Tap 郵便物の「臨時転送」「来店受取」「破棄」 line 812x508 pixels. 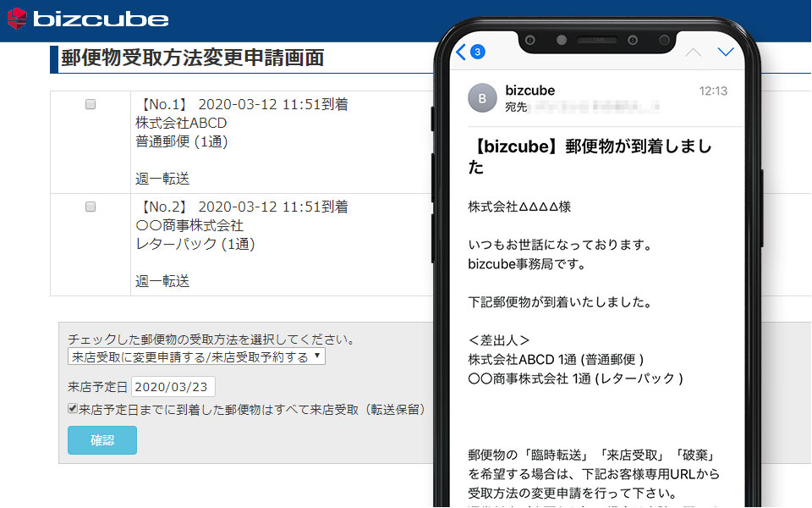point(592,456)
